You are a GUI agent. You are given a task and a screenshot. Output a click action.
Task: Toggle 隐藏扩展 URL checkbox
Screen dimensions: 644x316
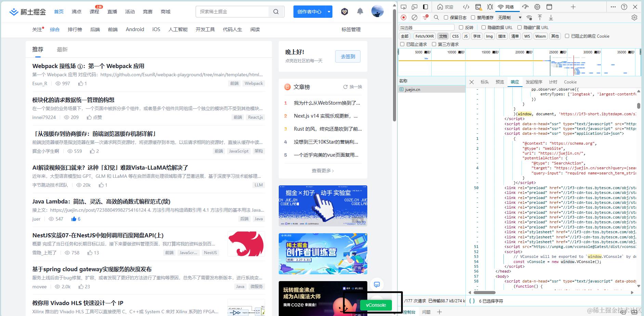click(520, 27)
